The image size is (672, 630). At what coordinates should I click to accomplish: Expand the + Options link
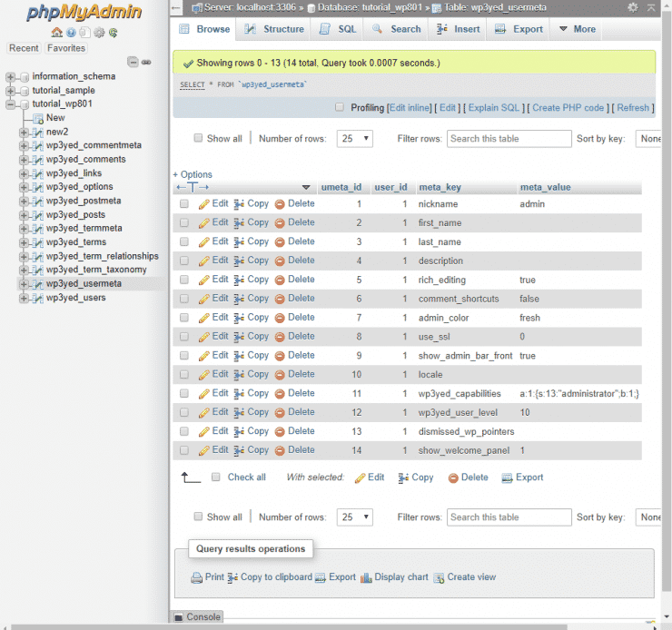click(x=193, y=174)
